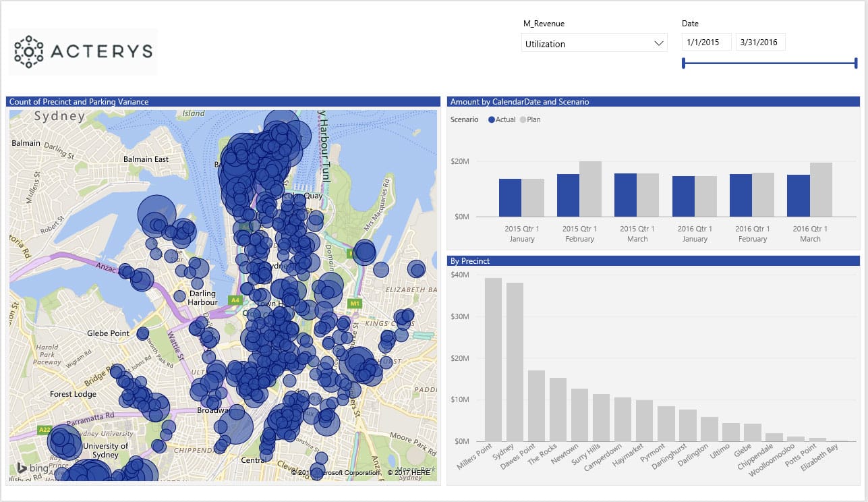Grab the left handle of date slider
The height and width of the screenshot is (502, 868).
tap(684, 63)
